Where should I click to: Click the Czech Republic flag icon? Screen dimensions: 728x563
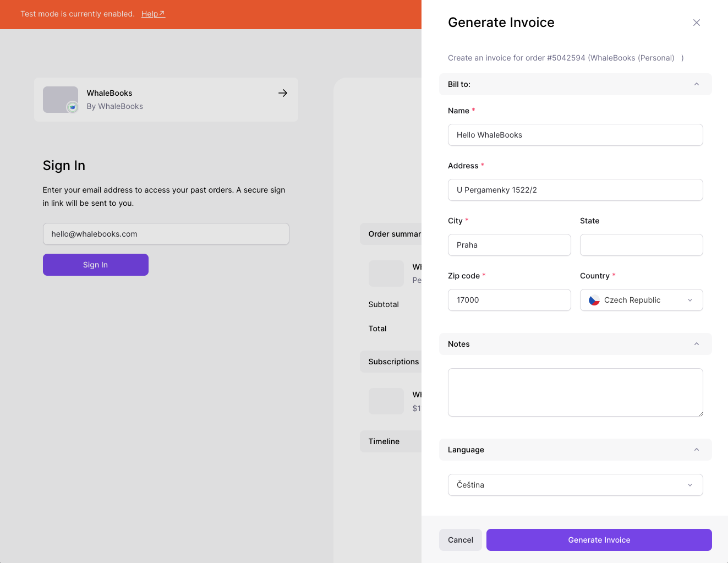coord(594,300)
